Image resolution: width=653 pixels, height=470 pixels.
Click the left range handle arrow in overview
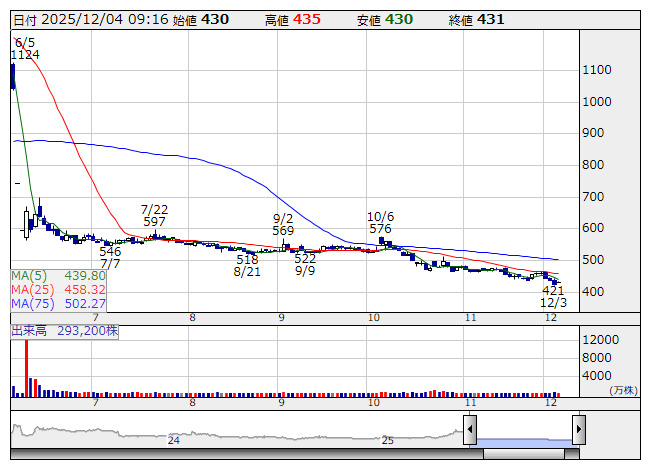point(469,429)
